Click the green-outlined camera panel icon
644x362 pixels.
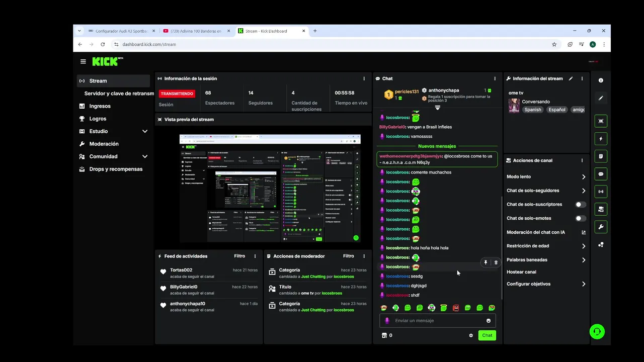point(601,209)
